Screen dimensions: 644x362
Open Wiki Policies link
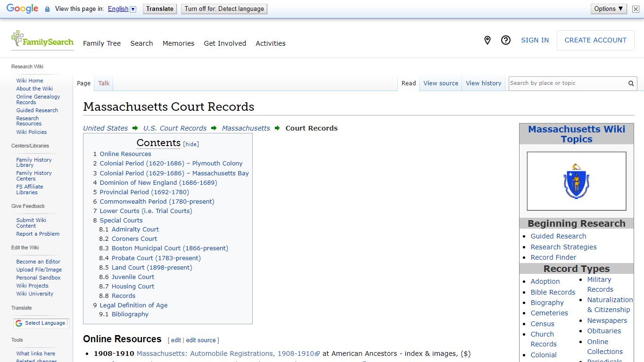(32, 132)
